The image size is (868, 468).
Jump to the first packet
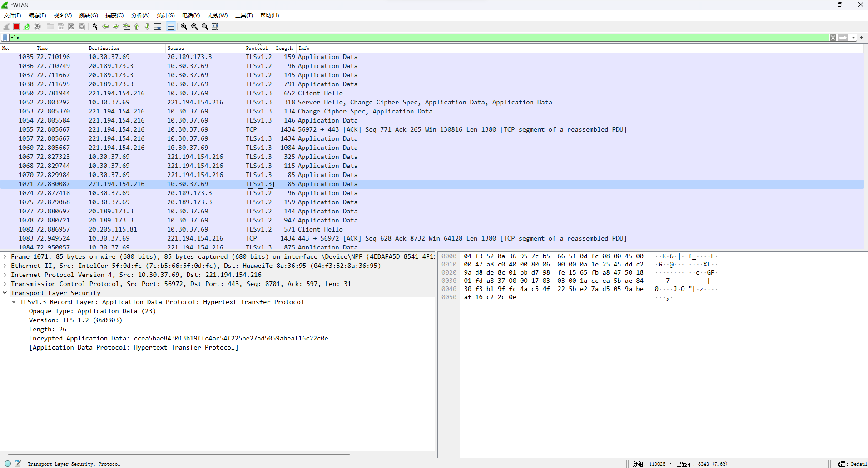coord(137,26)
